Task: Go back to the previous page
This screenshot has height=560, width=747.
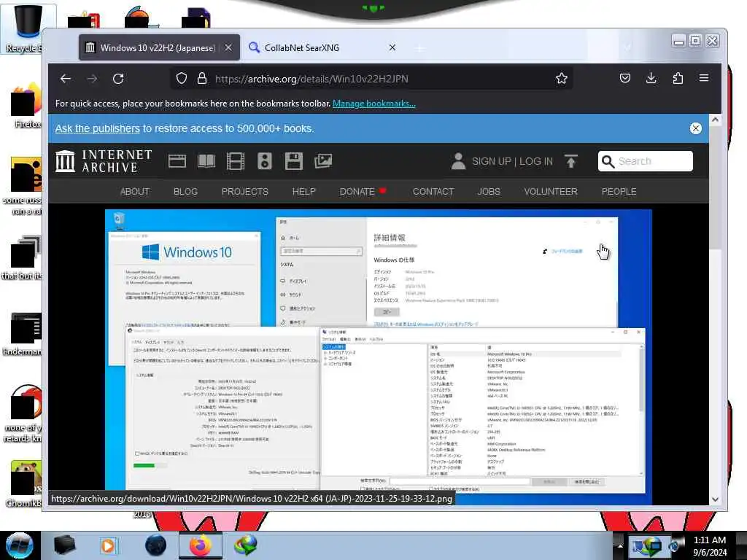Action: [66, 79]
